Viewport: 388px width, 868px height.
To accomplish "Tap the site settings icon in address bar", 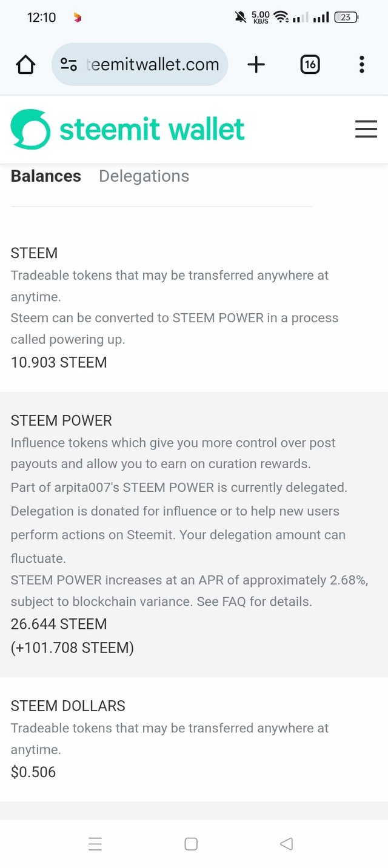I will 69,64.
